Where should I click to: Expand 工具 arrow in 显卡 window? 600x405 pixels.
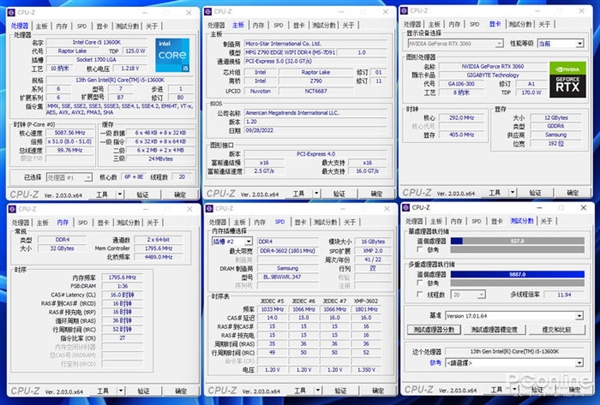(512, 193)
